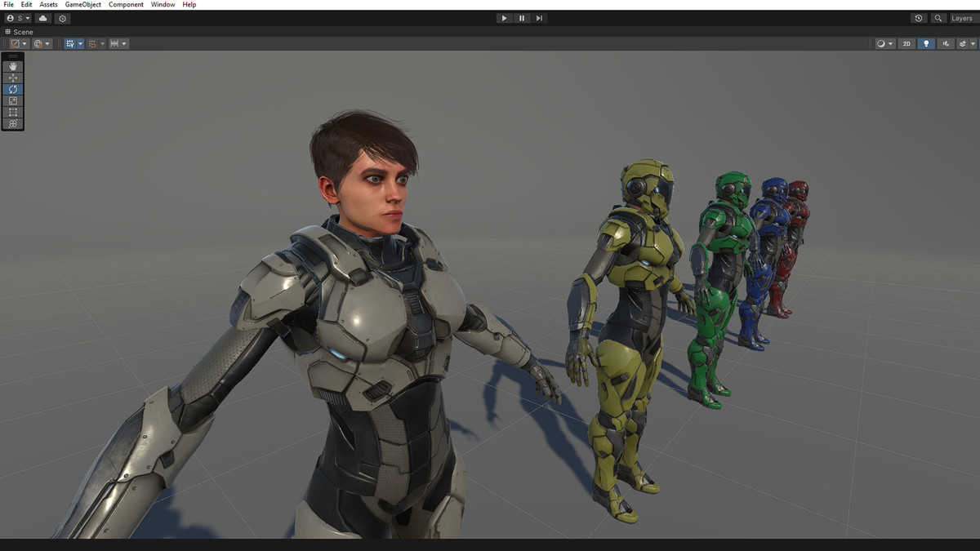
Task: Start Play mode
Action: (x=504, y=18)
